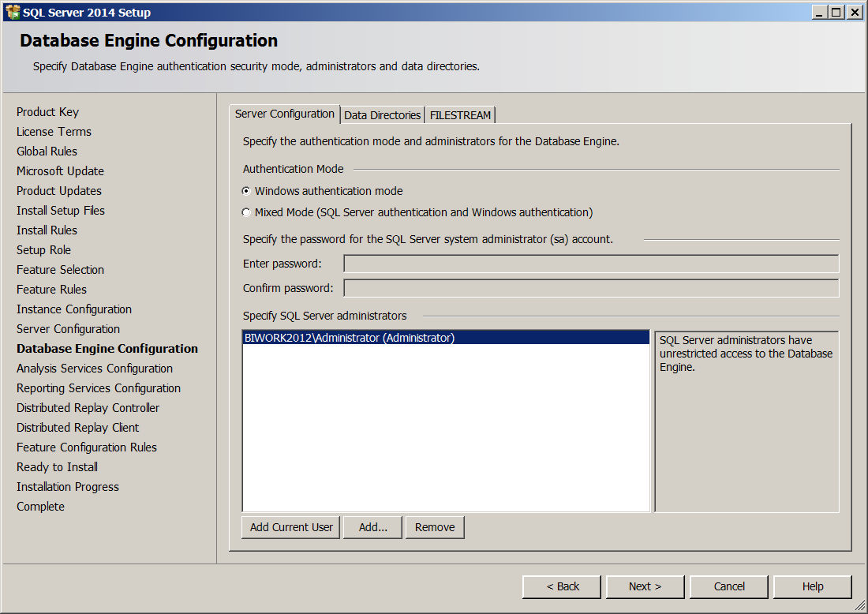Open setup Help

tap(813, 586)
